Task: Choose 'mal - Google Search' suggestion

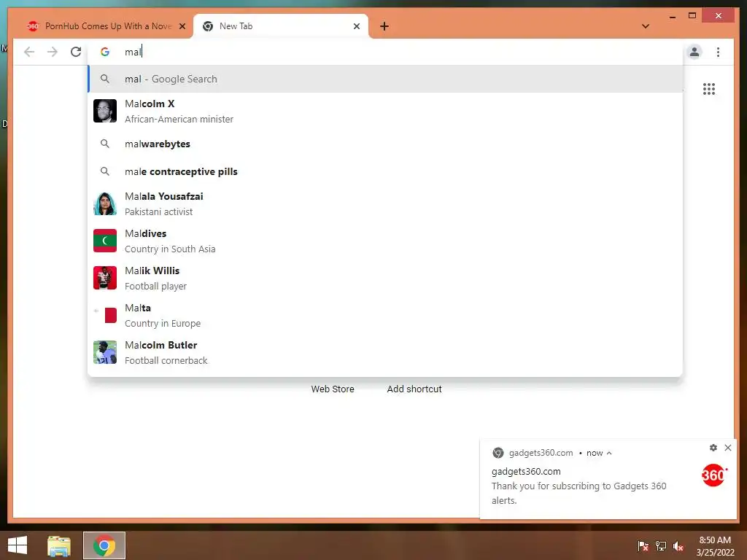Action: click(385, 79)
